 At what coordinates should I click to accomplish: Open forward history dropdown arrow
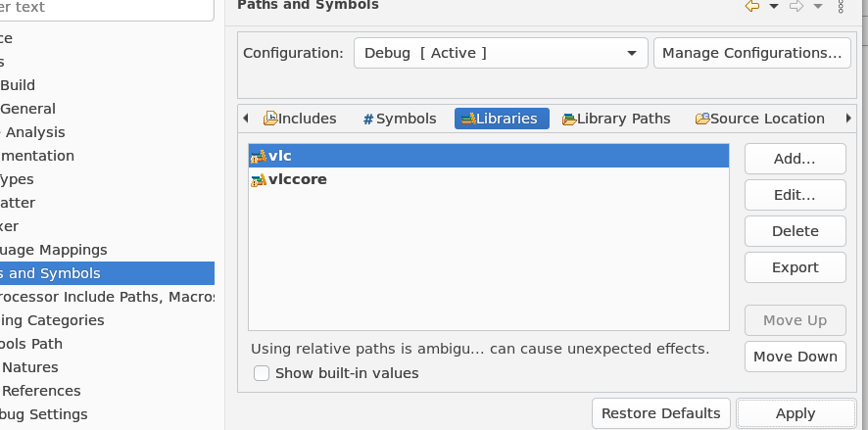[818, 7]
